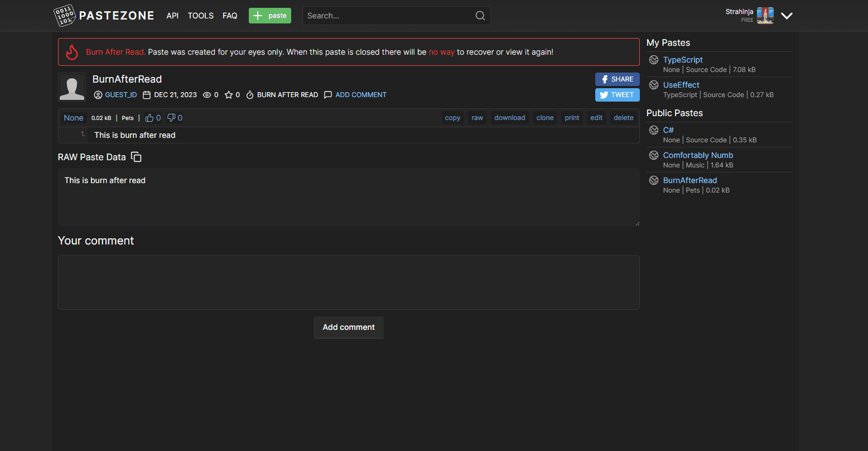Open the C# public paste link
The width and height of the screenshot is (868, 451).
click(668, 130)
